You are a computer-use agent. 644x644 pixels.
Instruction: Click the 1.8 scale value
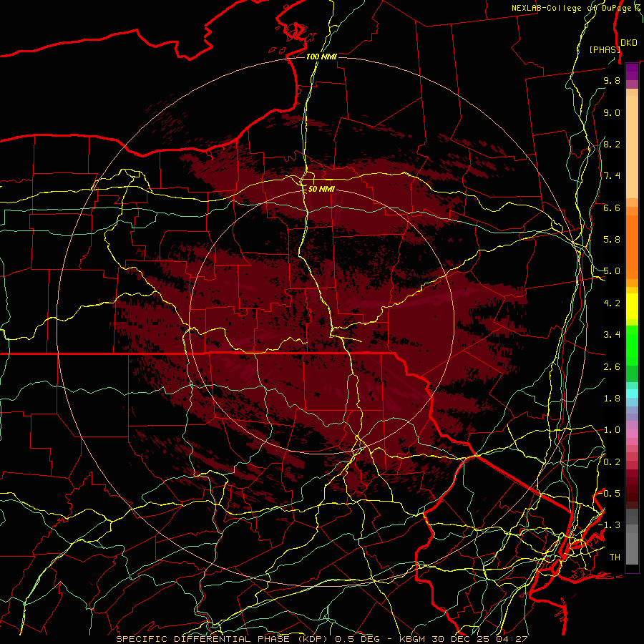pos(612,399)
